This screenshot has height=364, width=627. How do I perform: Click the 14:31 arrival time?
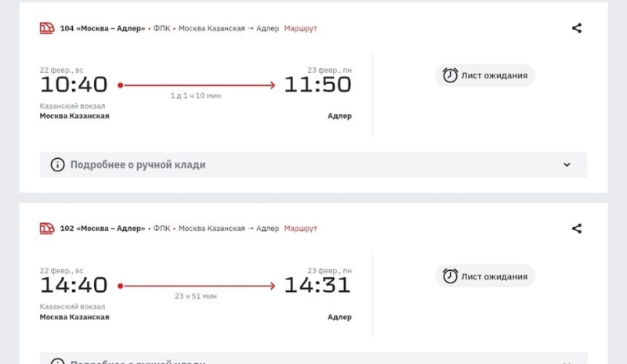point(317,285)
